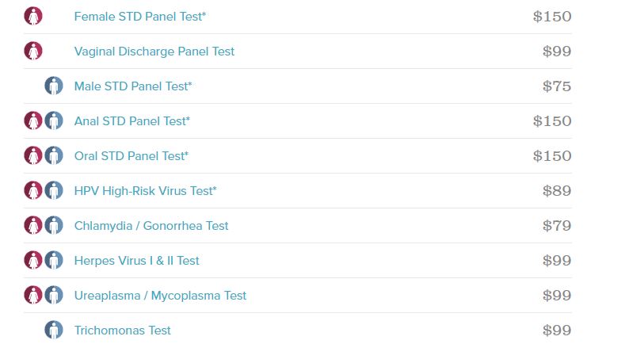This screenshot has height=344, width=644.
Task: Open Herpes Virus I & II Test link
Action: (x=136, y=261)
